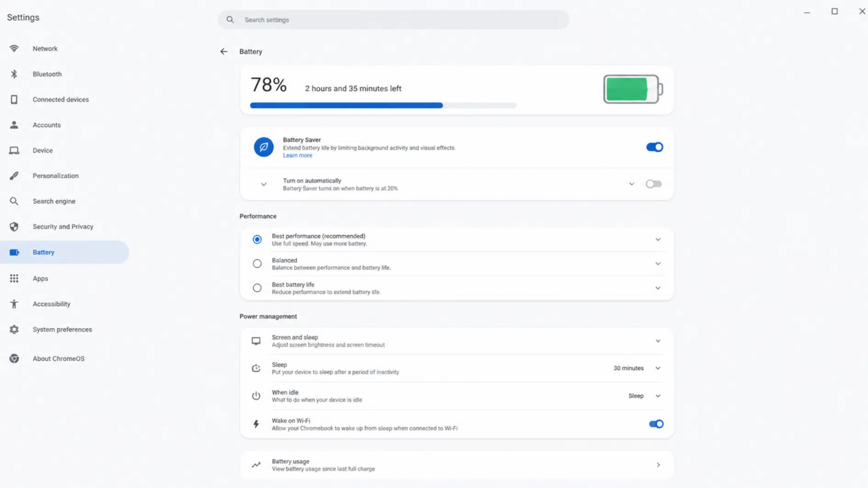The height and width of the screenshot is (488, 868).
Task: Click the Battery usage chart icon
Action: [256, 465]
